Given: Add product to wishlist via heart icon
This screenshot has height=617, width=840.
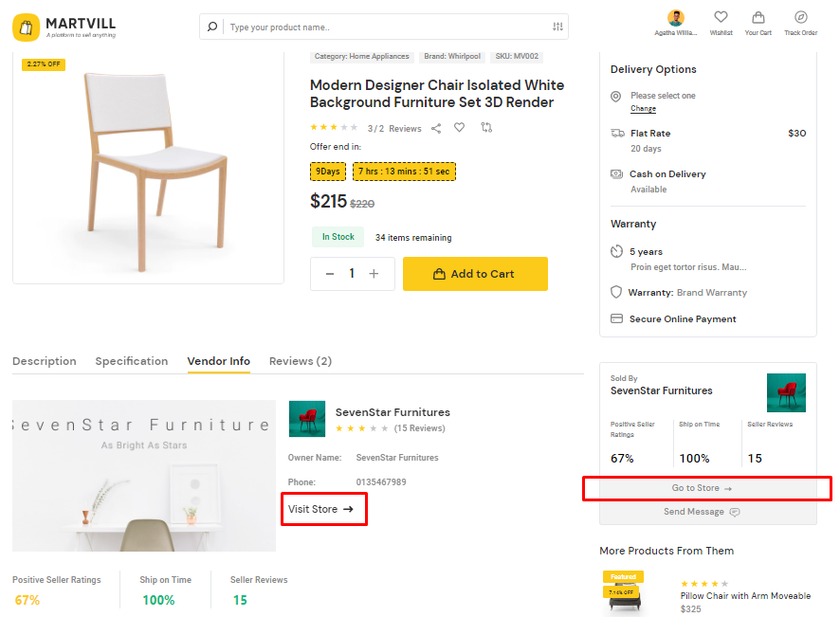Looking at the screenshot, I should click(x=460, y=128).
